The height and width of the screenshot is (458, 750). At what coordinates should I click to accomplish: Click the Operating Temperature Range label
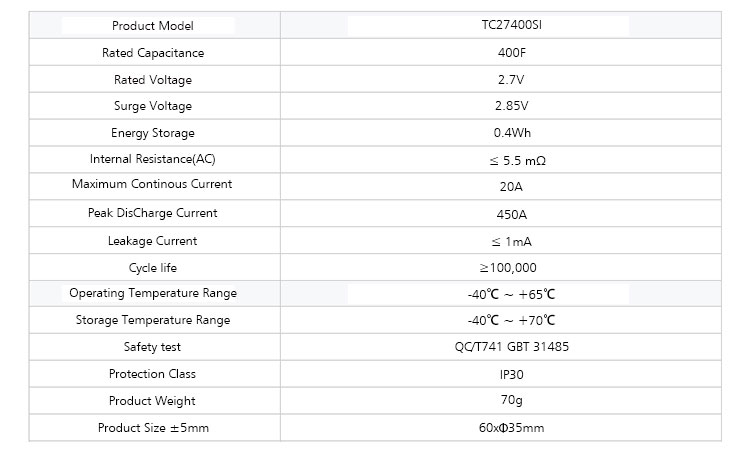click(153, 293)
